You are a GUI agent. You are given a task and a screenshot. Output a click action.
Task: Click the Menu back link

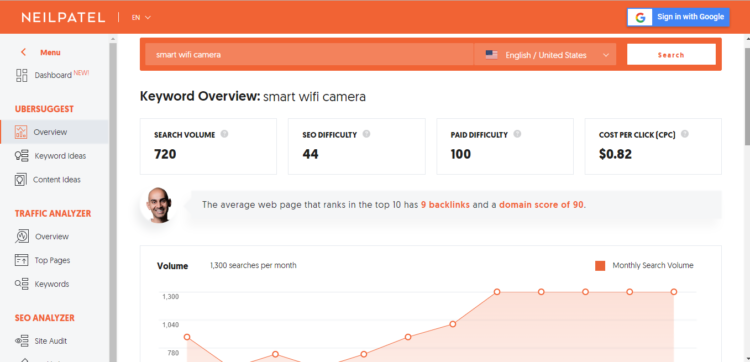pyautogui.click(x=50, y=53)
